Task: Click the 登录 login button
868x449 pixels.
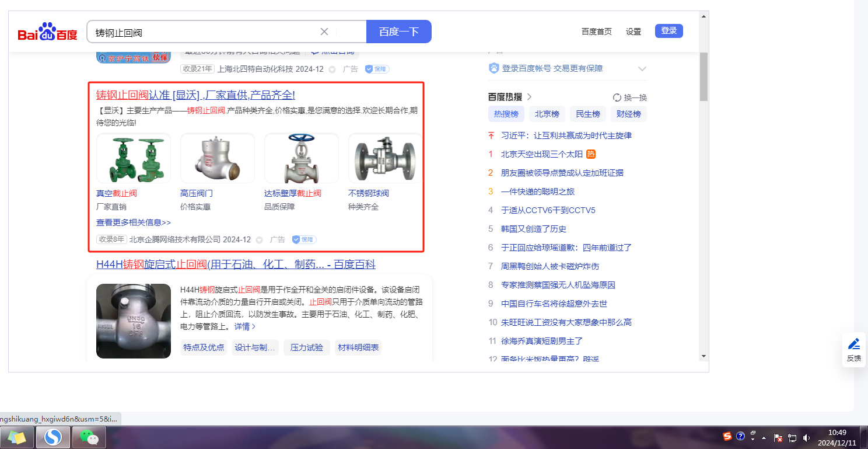Action: [x=668, y=31]
